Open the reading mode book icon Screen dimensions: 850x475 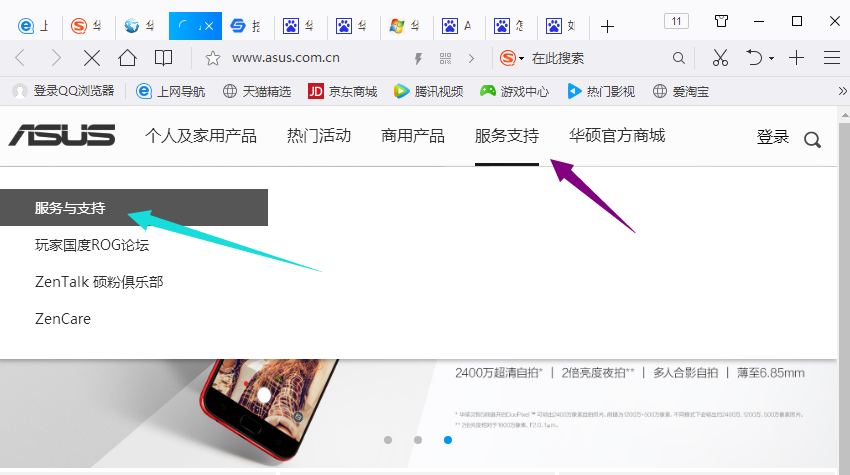(163, 58)
